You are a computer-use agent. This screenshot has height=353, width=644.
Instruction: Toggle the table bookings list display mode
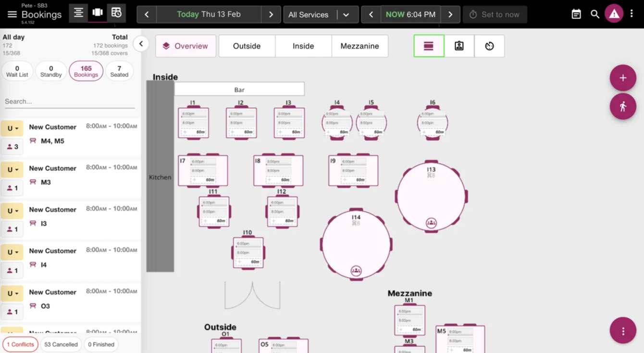(x=429, y=46)
